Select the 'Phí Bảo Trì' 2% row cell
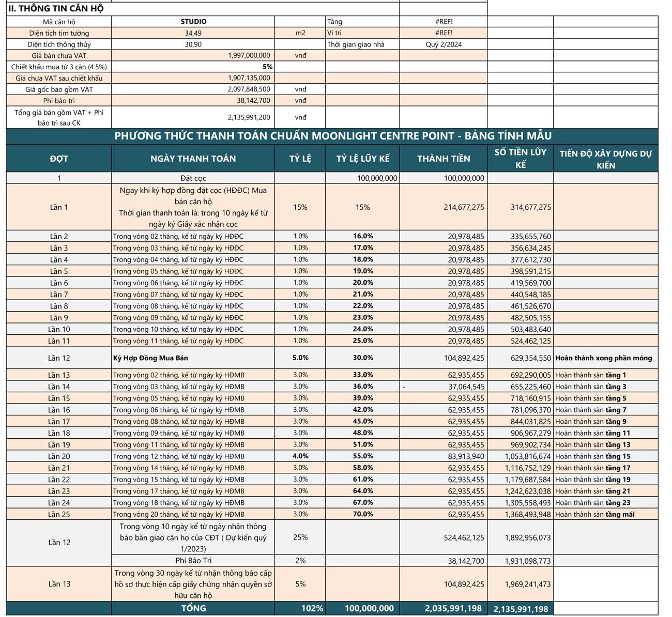 193,561
